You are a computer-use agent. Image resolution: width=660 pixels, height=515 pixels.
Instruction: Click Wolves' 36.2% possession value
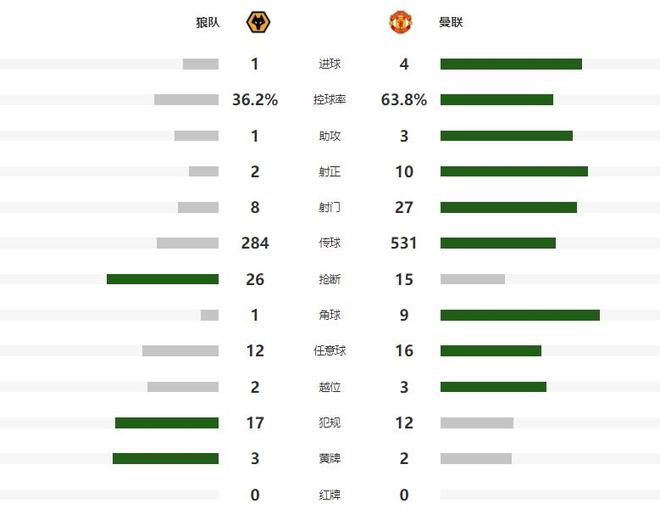(x=255, y=100)
